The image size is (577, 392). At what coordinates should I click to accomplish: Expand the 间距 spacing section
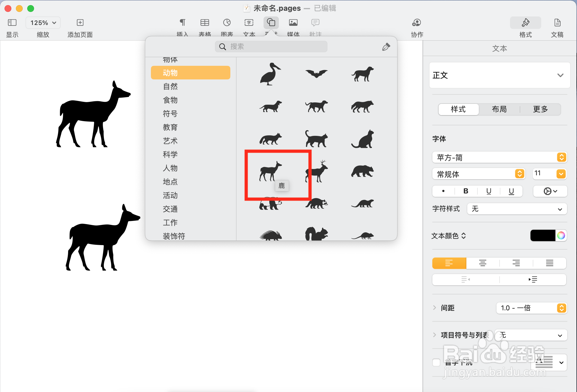pos(435,308)
